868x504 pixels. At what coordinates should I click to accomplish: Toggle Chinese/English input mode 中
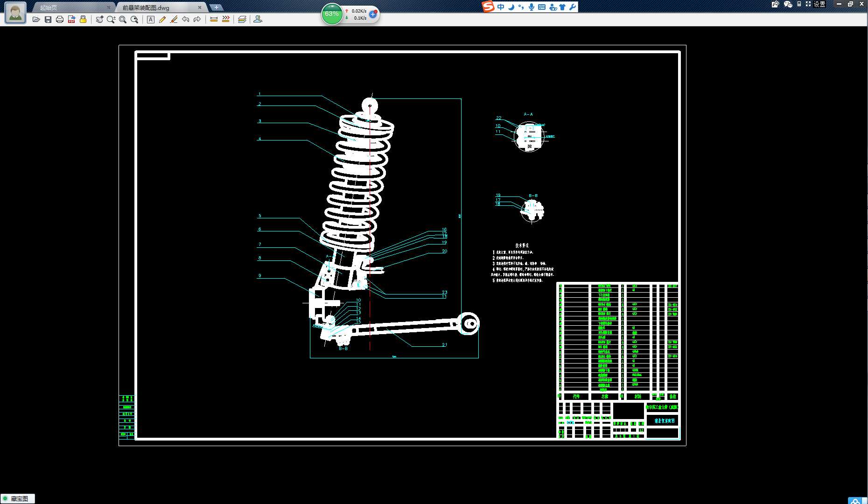tap(501, 7)
